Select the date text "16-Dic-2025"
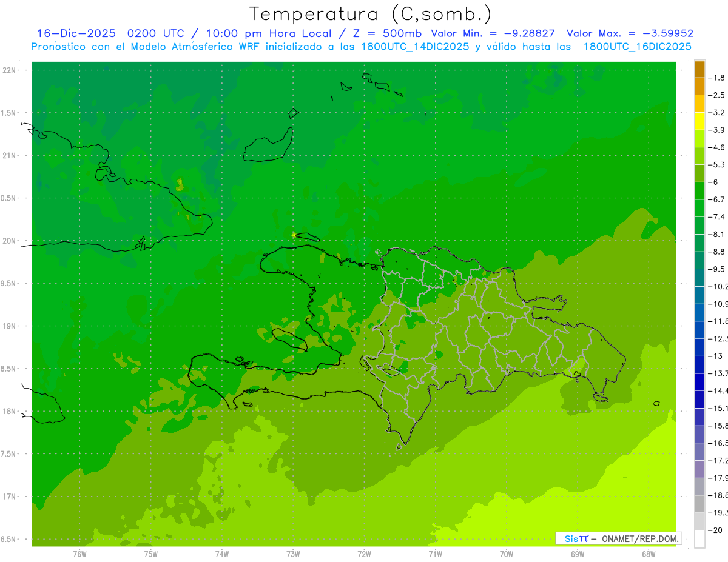 click(x=78, y=34)
